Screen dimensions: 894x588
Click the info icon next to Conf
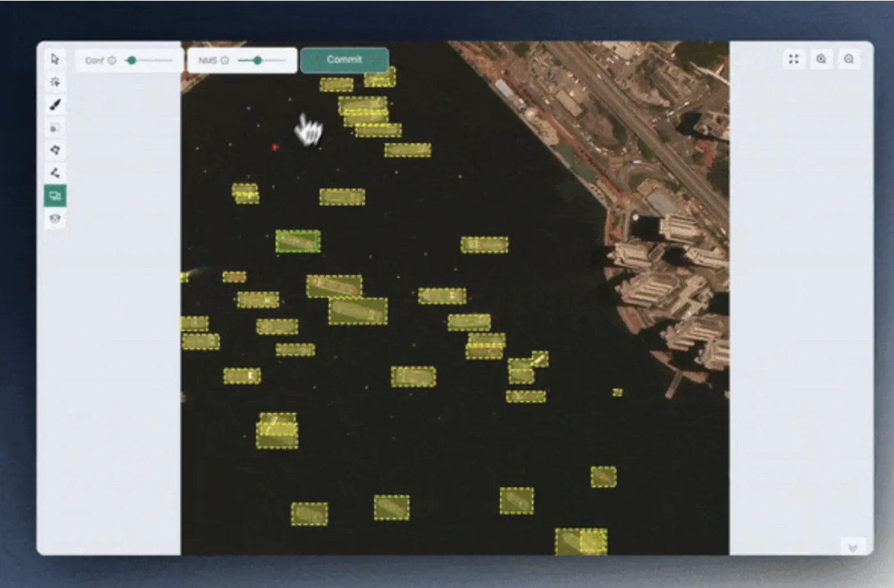[x=112, y=61]
